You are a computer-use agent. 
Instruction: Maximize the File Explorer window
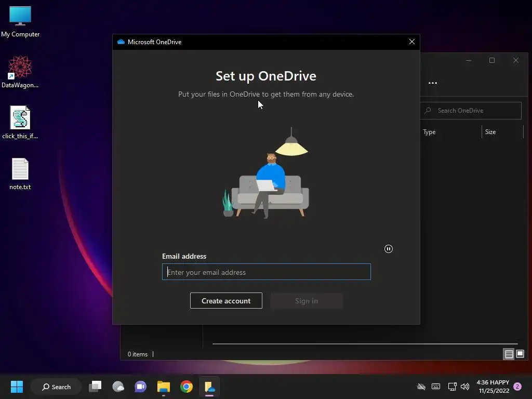point(492,60)
